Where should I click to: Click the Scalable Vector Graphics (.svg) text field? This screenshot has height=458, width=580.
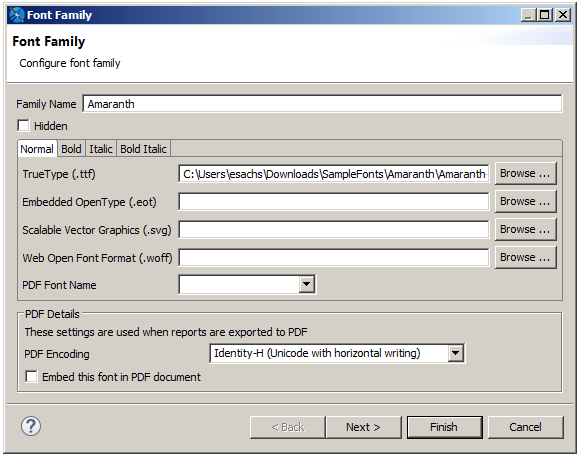click(x=334, y=230)
